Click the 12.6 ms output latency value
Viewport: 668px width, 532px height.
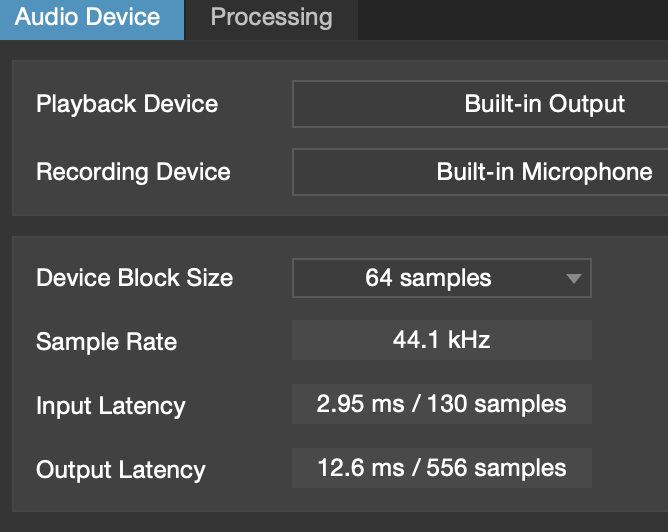pos(361,468)
